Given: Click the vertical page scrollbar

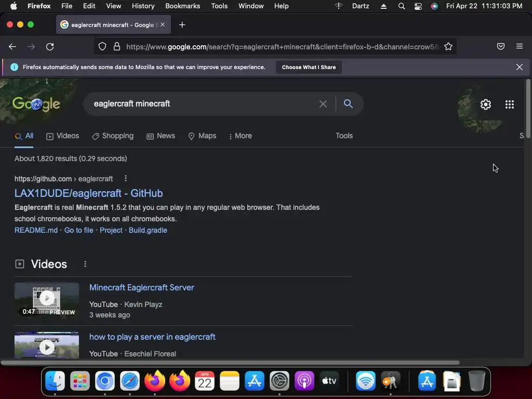Looking at the screenshot, I should [x=528, y=109].
